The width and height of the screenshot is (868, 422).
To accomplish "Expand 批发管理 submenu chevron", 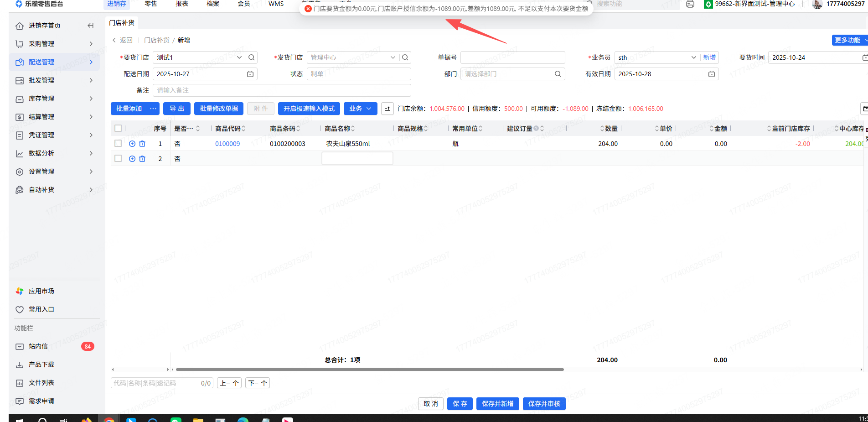I will [x=91, y=80].
